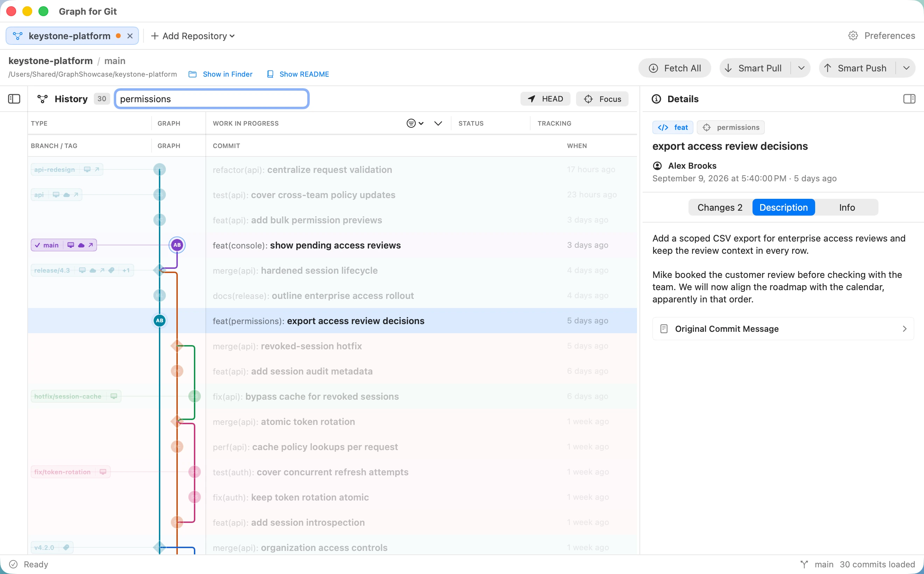This screenshot has height=574, width=924.
Task: Click the Details info icon
Action: click(656, 99)
